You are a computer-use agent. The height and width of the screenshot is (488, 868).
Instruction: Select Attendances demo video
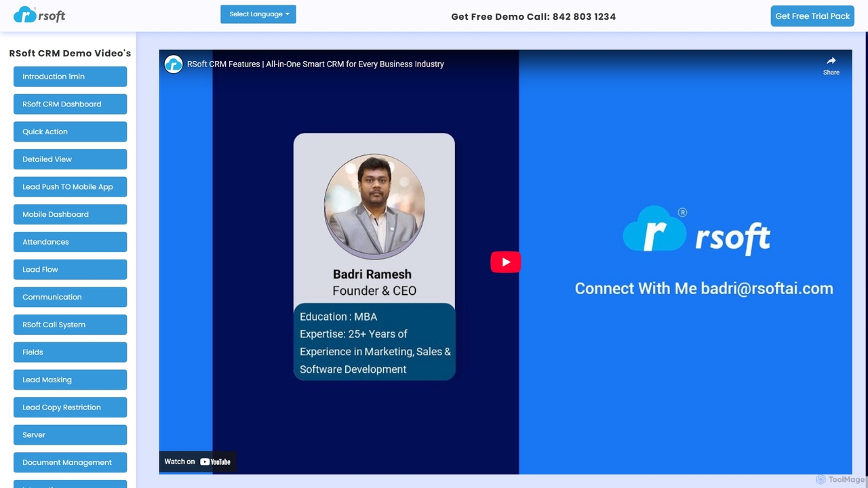pyautogui.click(x=70, y=242)
